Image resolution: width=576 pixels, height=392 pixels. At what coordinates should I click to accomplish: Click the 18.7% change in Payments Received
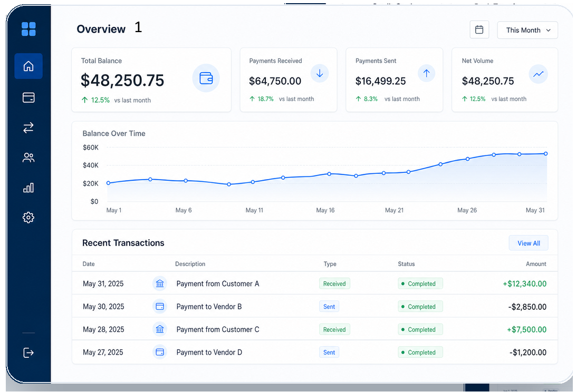(x=266, y=99)
